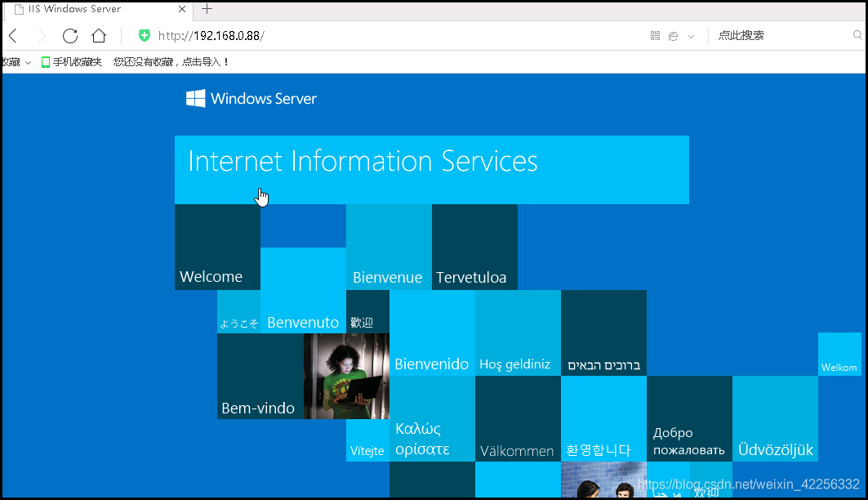
Task: Click the address bar URL 192.168.0.88
Action: 211,36
